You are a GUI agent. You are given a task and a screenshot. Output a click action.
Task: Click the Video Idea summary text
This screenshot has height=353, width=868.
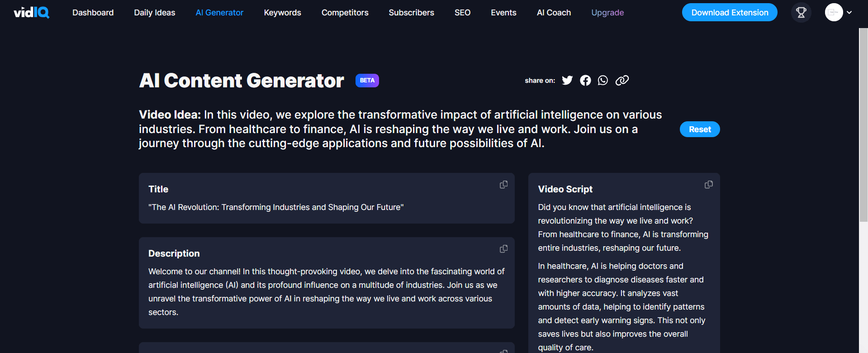click(400, 129)
